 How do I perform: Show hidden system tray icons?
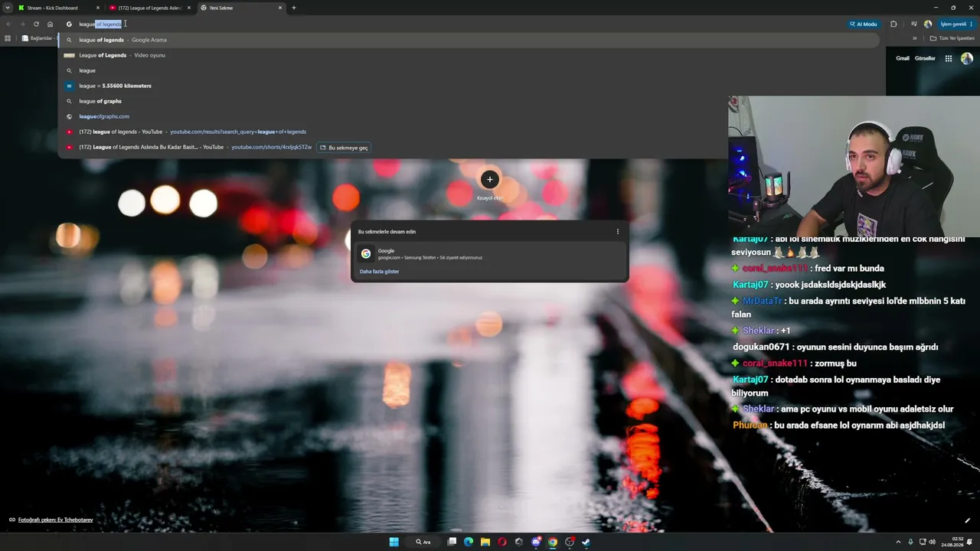click(898, 542)
